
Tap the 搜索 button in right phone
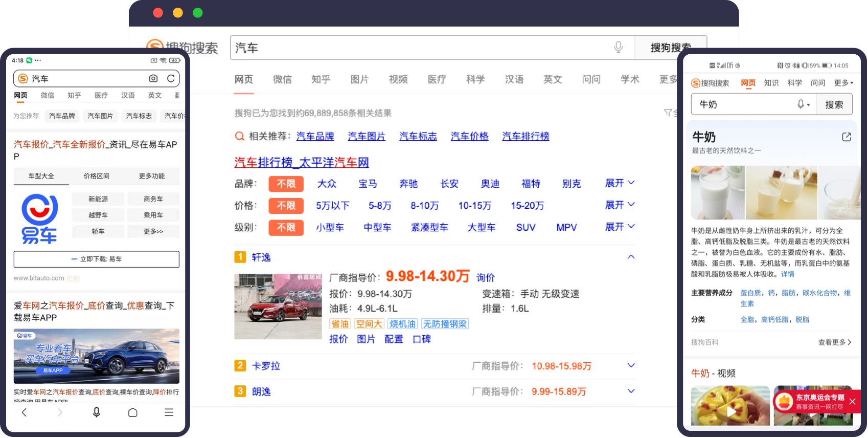pyautogui.click(x=834, y=104)
